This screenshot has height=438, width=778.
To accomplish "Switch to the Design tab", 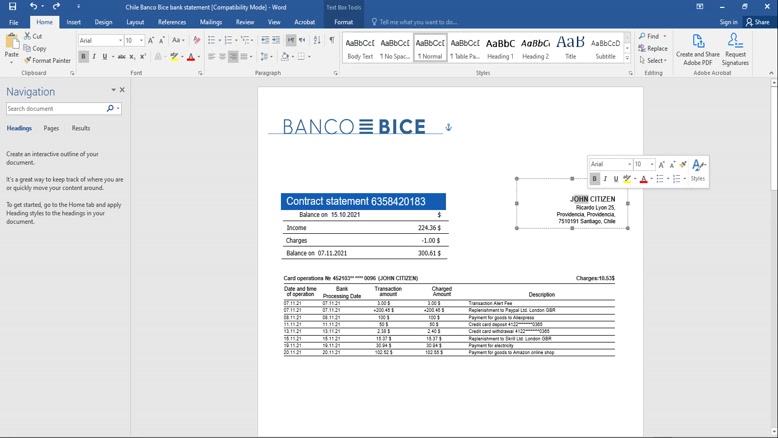I will click(103, 22).
